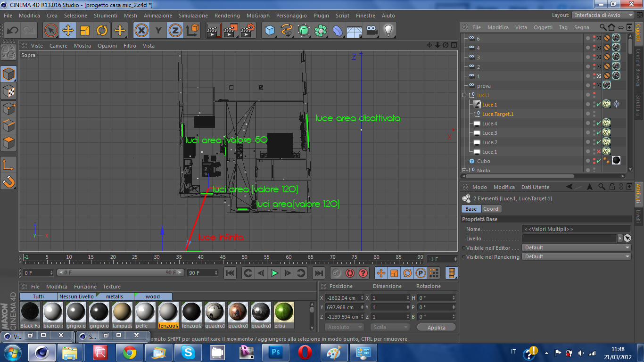Add a camera object from the toolbar
Screen dimensions: 644x362
pyautogui.click(x=372, y=31)
